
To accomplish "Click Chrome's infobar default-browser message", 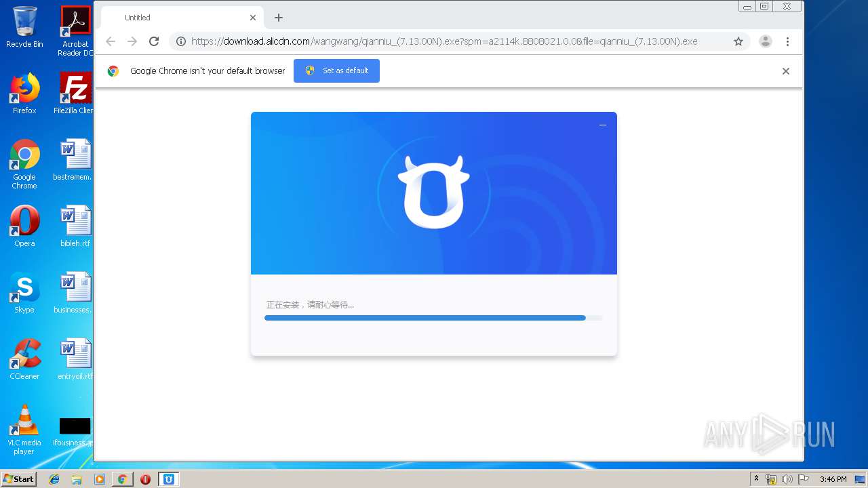I will (208, 71).
